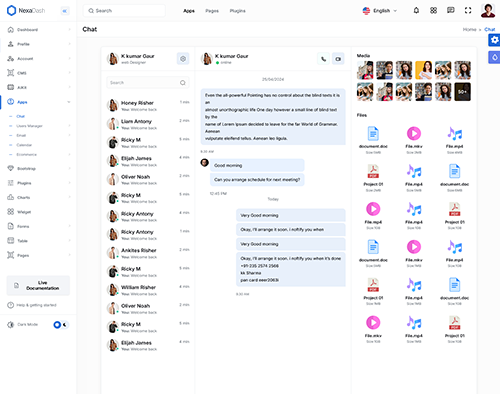The image size is (500, 394).
Task: Expand the Users Manager submenu chevron
Action: point(69,126)
